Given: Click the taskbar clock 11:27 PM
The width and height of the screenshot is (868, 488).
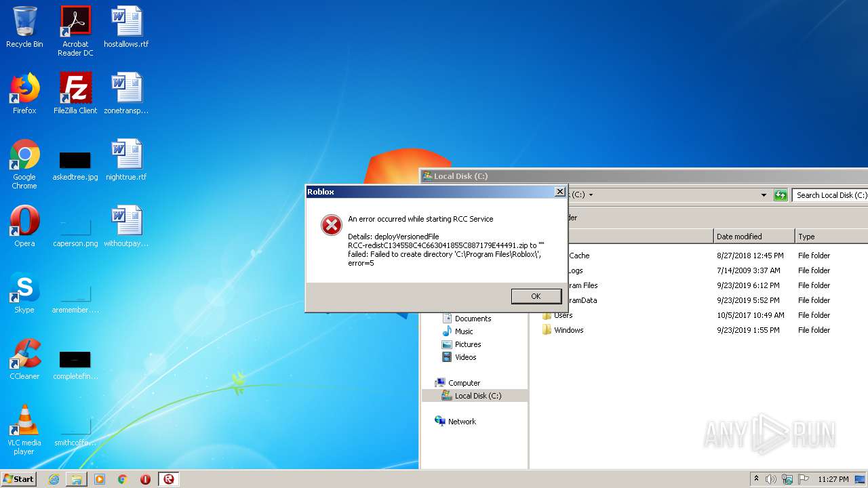Looking at the screenshot, I should (833, 479).
